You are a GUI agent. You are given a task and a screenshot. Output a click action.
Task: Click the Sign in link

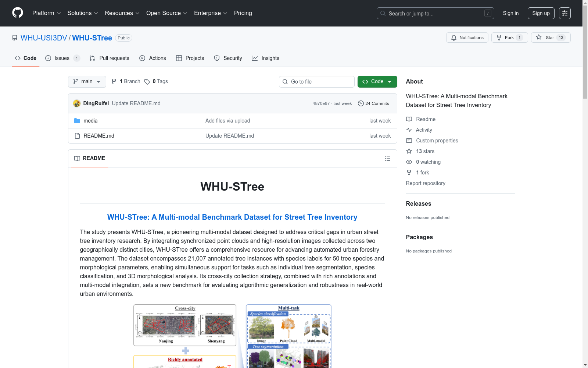tap(511, 13)
